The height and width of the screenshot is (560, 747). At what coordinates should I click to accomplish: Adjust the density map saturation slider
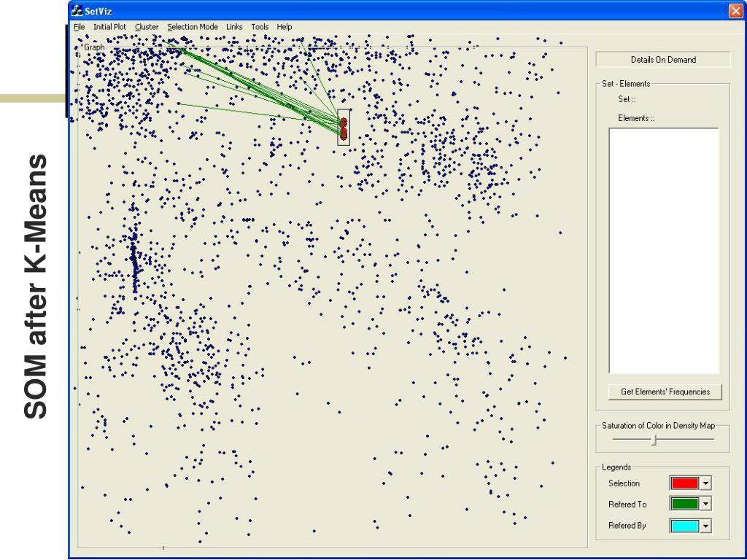(654, 440)
